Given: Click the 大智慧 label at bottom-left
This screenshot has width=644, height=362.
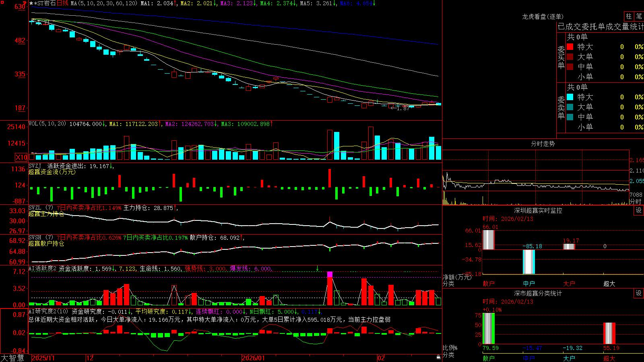Looking at the screenshot, I should [12, 358].
